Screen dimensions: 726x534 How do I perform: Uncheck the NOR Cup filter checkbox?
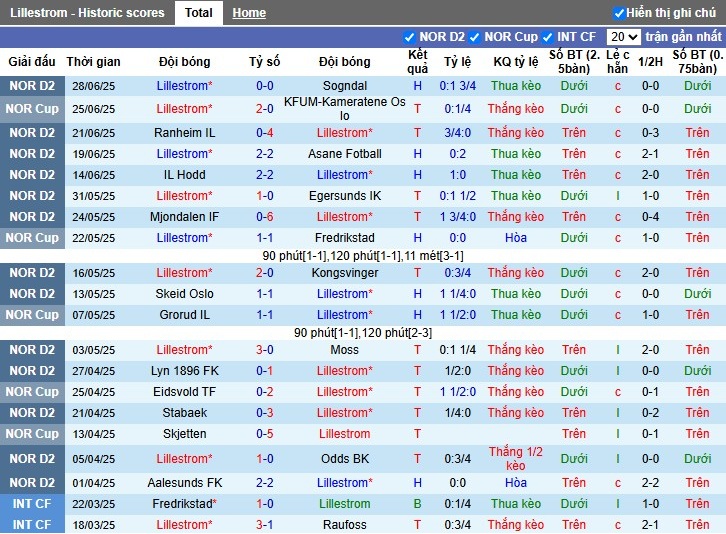(x=474, y=37)
